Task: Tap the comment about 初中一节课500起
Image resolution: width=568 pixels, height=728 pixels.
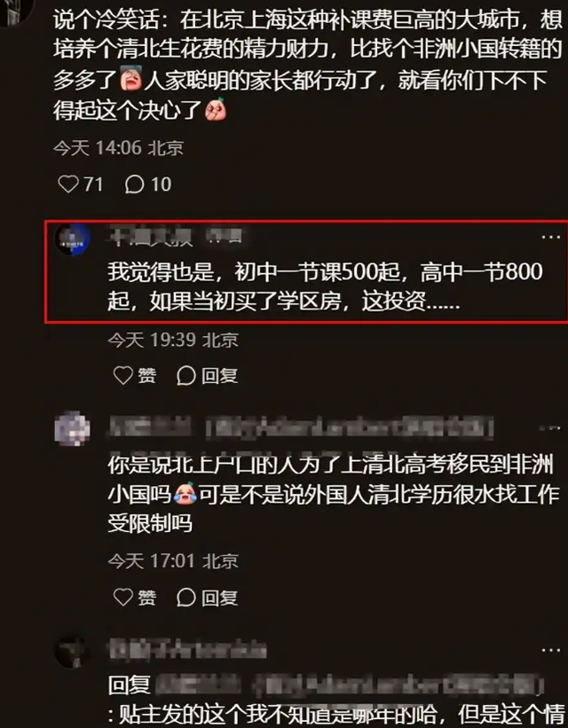Action: 326,286
